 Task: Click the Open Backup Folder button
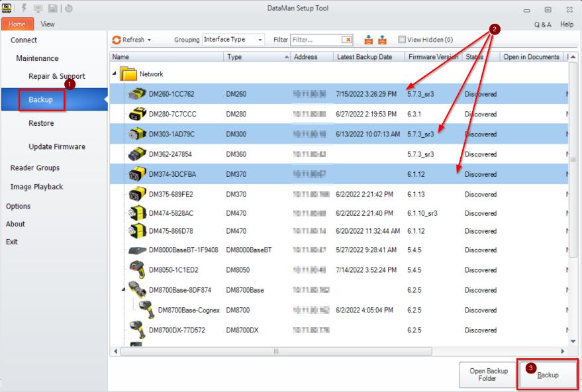coord(487,375)
